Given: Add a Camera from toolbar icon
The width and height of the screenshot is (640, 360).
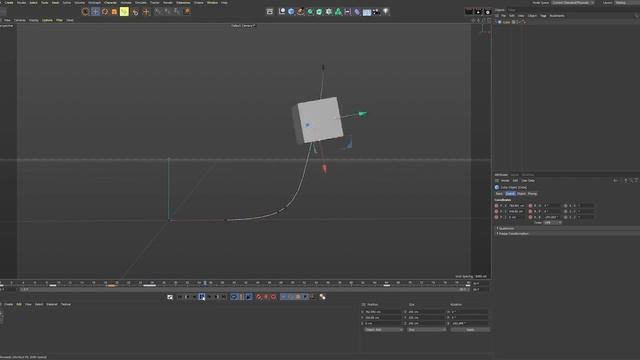Looking at the screenshot, I should point(376,11).
